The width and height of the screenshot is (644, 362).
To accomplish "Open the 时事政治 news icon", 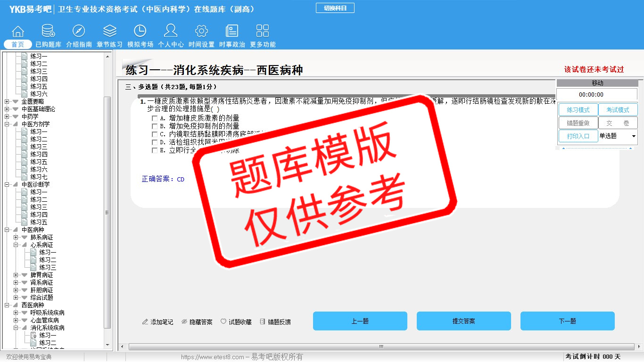I will [232, 32].
